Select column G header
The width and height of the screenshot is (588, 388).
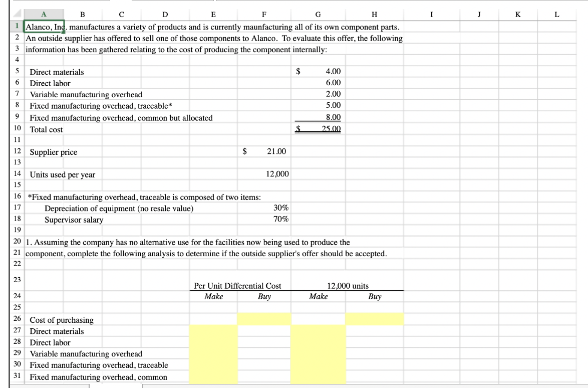pyautogui.click(x=318, y=14)
